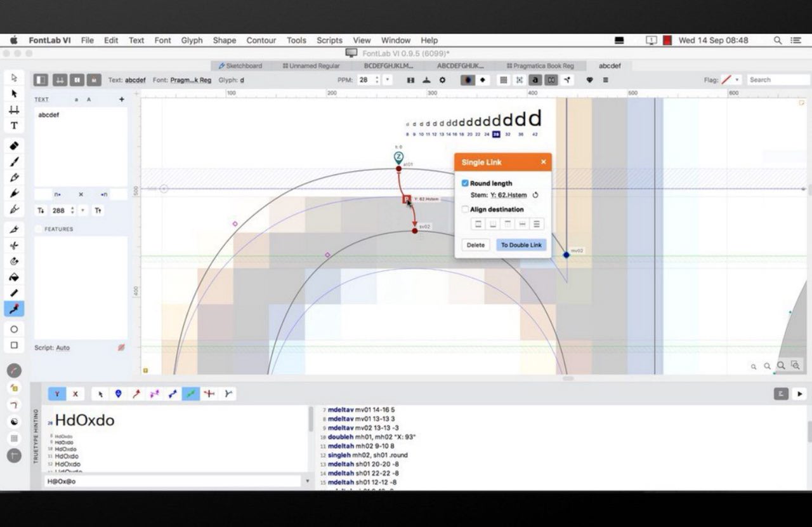Select the Rectangle tool
Viewport: 812px width, 527px height.
[x=14, y=345]
